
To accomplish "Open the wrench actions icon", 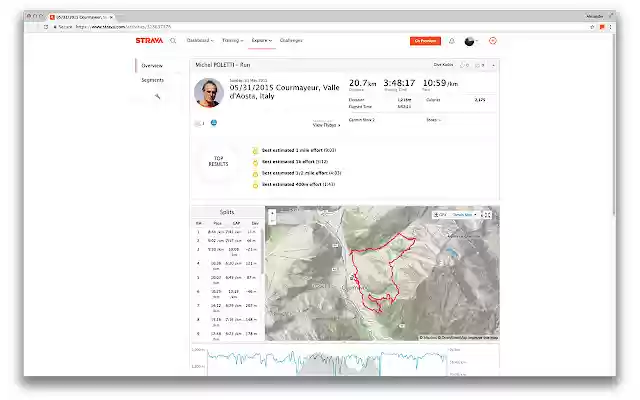I will pyautogui.click(x=157, y=96).
